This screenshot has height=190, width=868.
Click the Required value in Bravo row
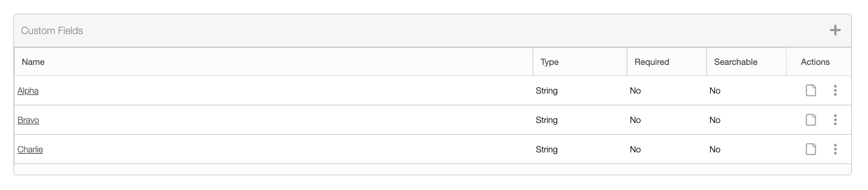[x=635, y=120]
